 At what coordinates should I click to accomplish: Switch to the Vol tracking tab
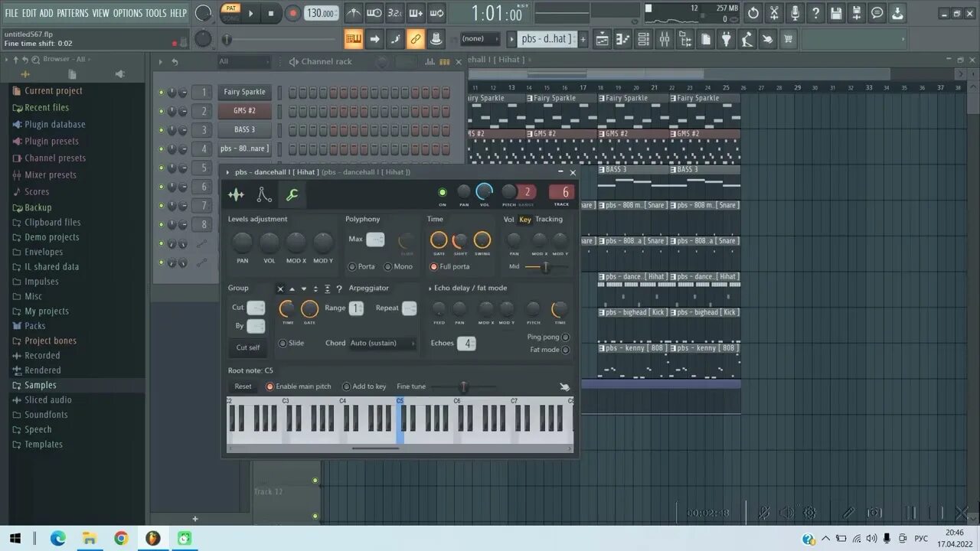[509, 220]
